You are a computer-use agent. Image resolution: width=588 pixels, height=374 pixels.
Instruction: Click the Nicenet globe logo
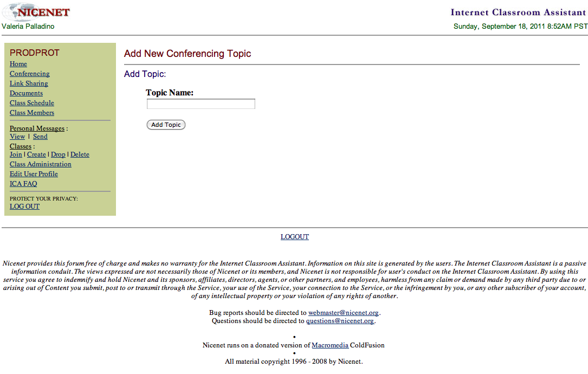click(36, 12)
